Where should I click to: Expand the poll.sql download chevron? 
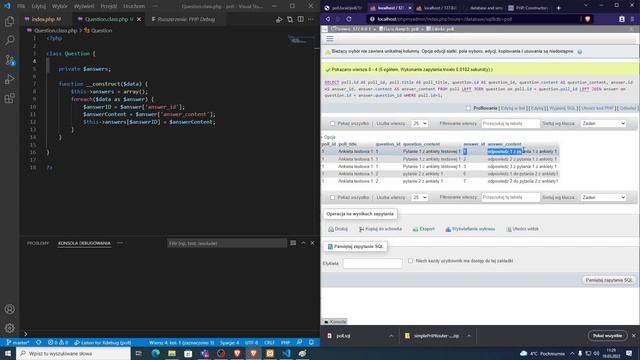(391, 336)
